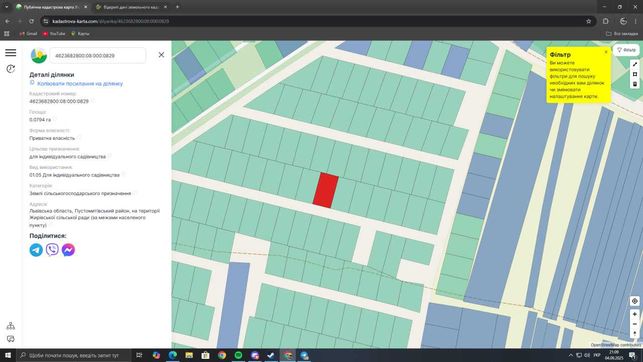Open the layers hierarchy icon in sidebar
The width and height of the screenshot is (643, 362).
[11, 326]
